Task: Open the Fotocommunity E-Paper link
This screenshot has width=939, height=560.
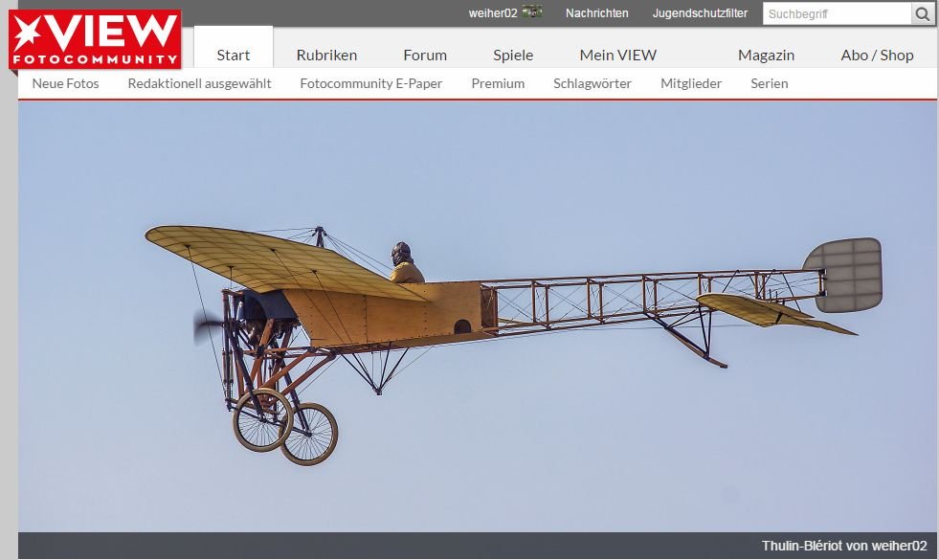Action: point(370,83)
